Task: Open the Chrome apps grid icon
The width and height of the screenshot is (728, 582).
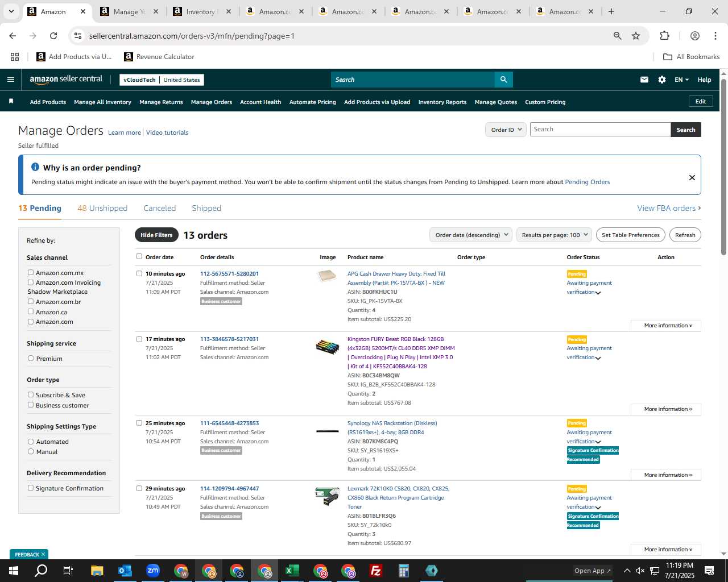Action: coord(15,57)
